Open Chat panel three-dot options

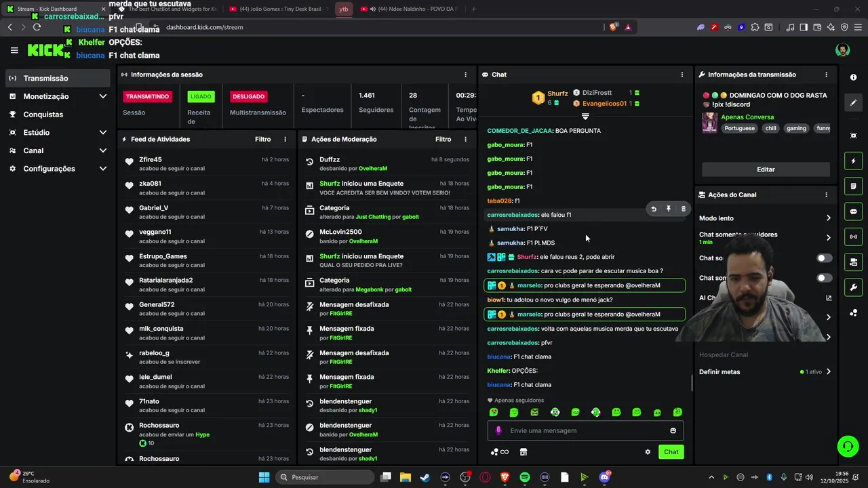click(682, 75)
